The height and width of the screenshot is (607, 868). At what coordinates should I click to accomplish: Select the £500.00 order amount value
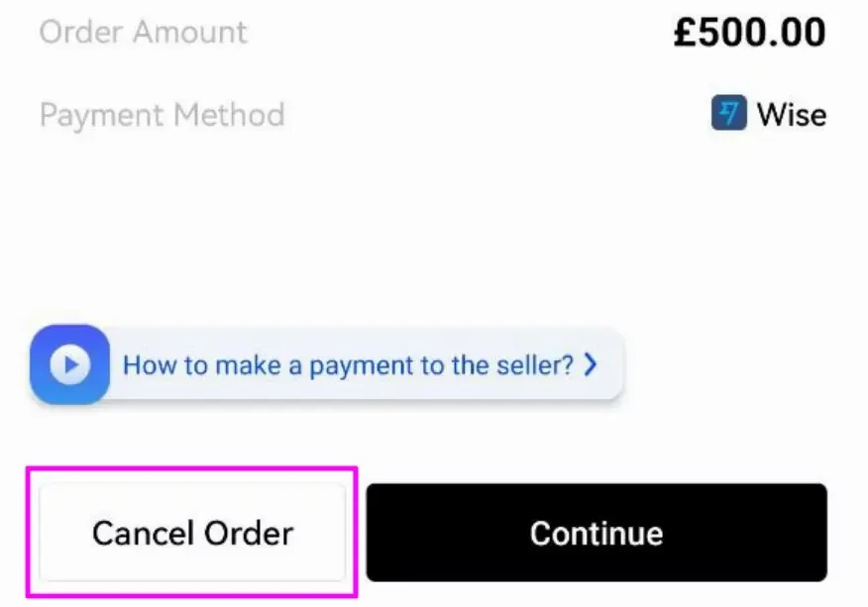749,32
